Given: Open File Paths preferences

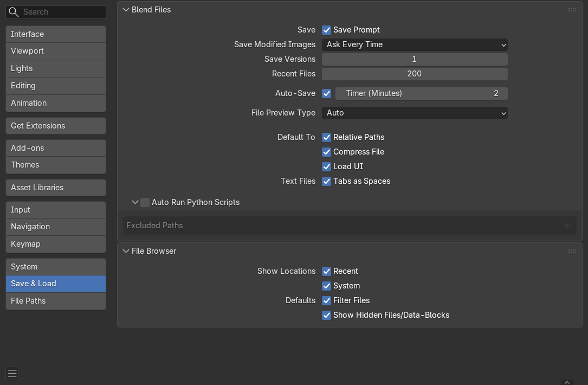Looking at the screenshot, I should (56, 301).
